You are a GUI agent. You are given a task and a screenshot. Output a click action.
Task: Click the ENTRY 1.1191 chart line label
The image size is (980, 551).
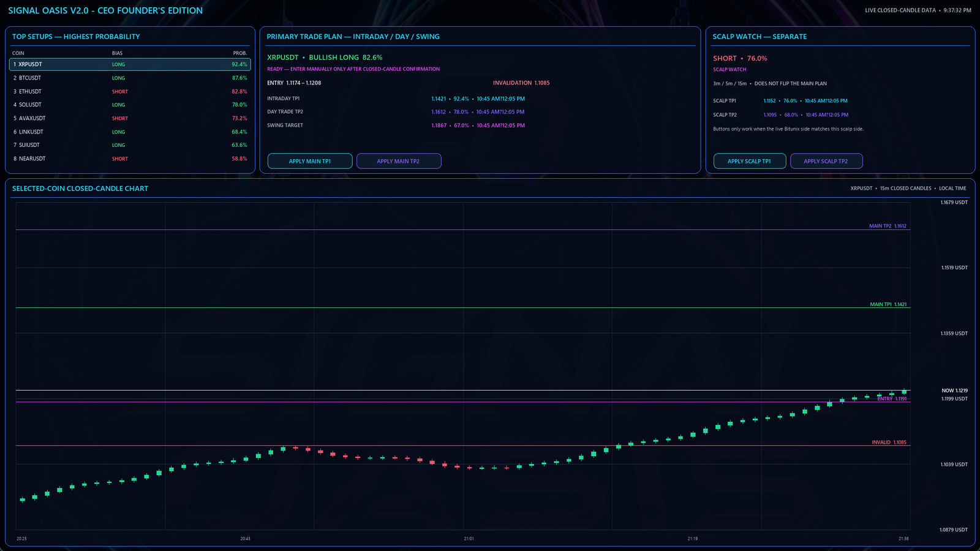click(x=892, y=399)
